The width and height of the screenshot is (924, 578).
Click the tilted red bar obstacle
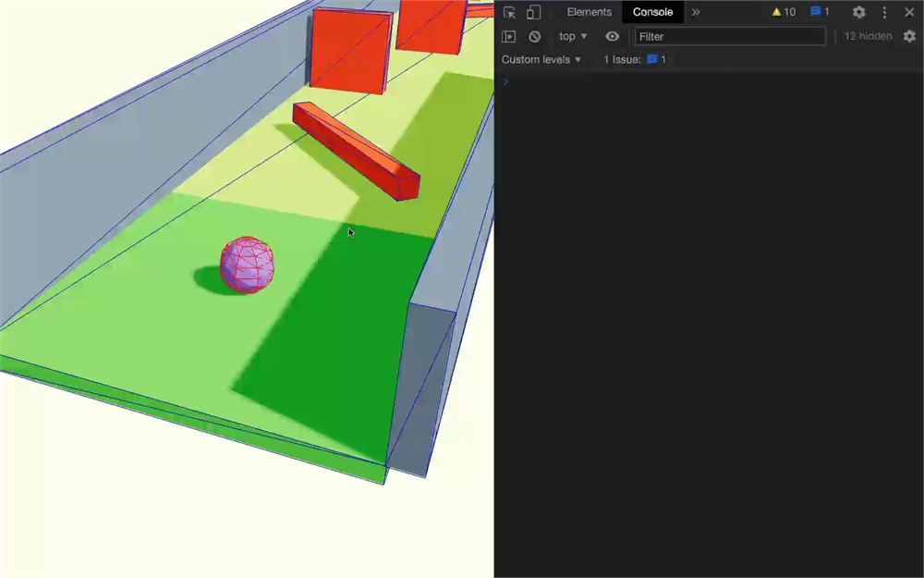pyautogui.click(x=357, y=151)
